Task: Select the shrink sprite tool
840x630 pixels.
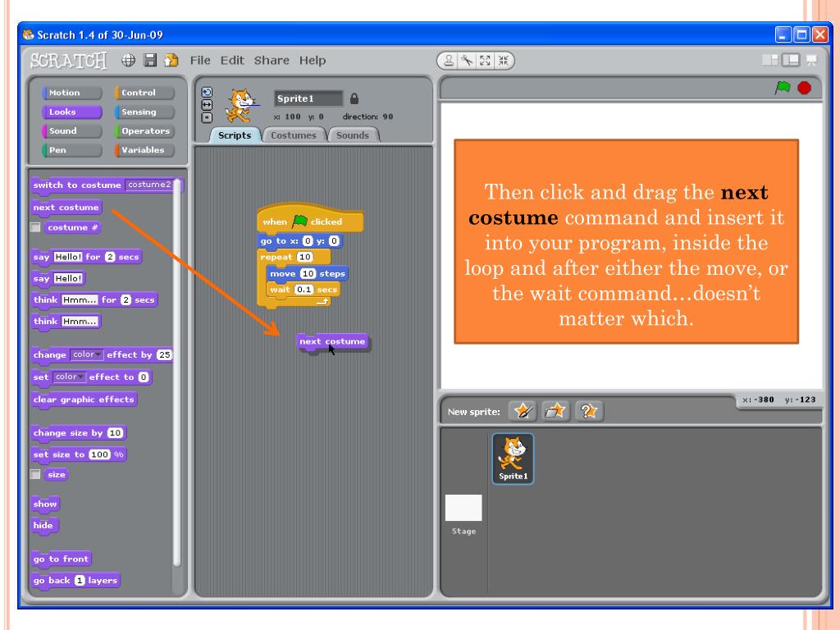Action: click(x=503, y=61)
